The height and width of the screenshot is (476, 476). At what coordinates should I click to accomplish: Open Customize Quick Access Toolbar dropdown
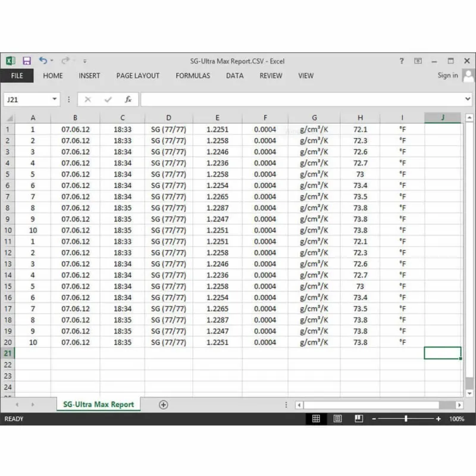pyautogui.click(x=85, y=61)
